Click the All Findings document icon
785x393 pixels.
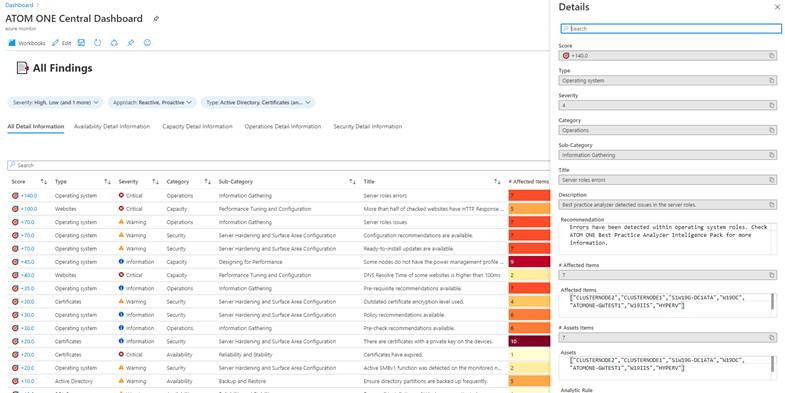(x=23, y=68)
